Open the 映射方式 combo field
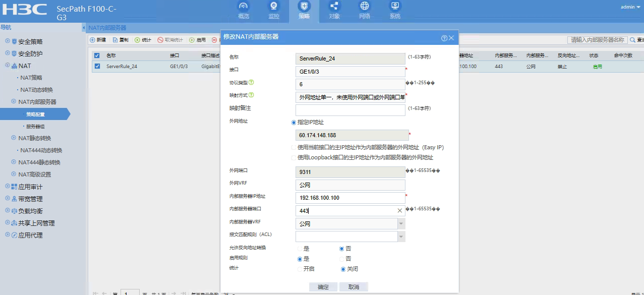644x295 pixels. (x=350, y=97)
